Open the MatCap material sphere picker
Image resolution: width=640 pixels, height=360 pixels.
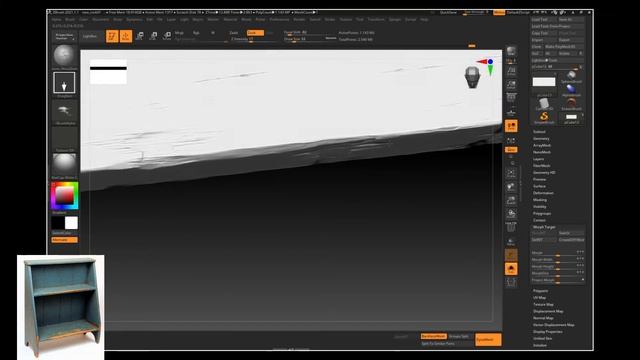click(x=64, y=165)
